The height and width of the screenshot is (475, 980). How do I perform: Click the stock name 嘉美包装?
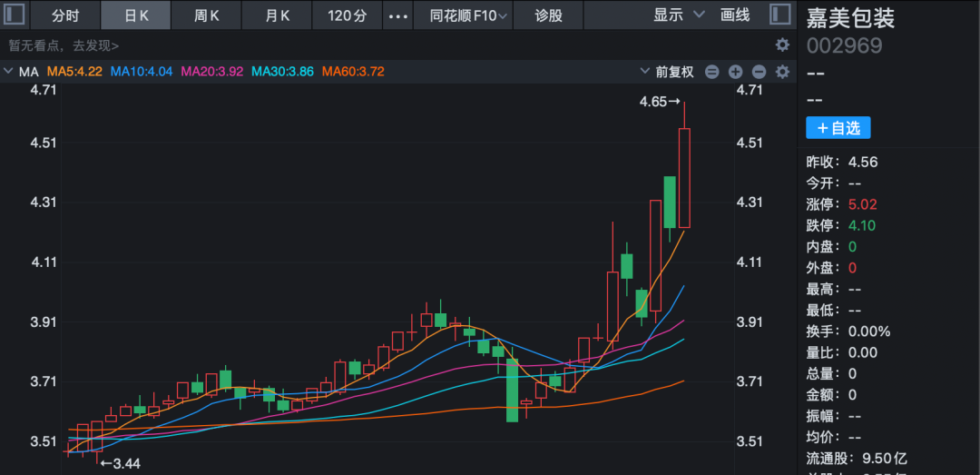pyautogui.click(x=850, y=17)
